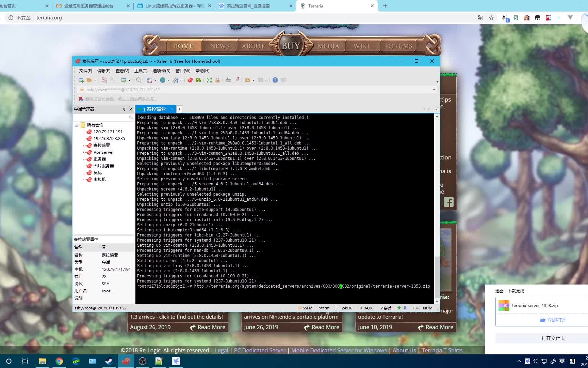Click terraria.org in browser address bar

click(x=49, y=18)
